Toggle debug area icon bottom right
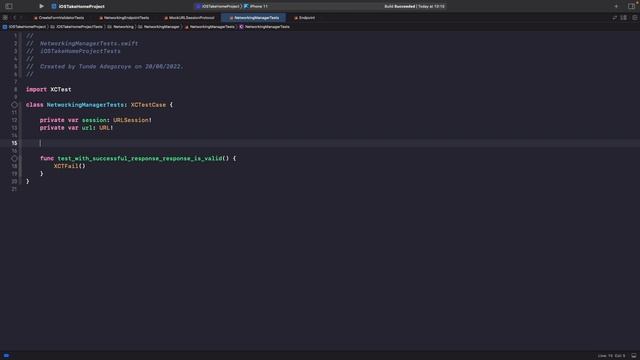The width and height of the screenshot is (640, 360). 634,356
